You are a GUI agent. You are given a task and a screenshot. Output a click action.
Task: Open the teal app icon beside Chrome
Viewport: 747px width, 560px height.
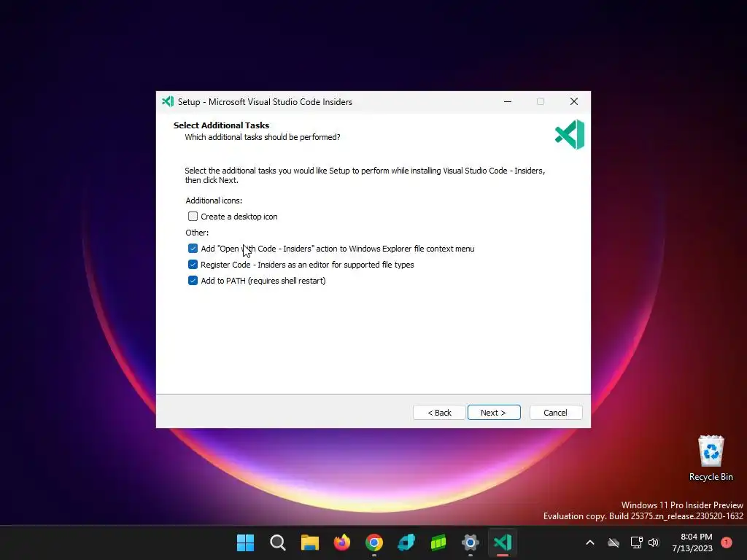(406, 542)
